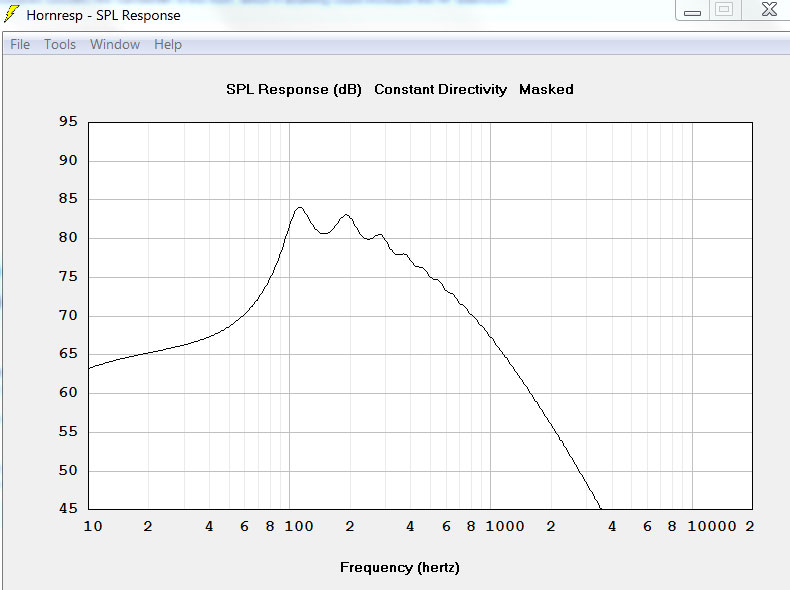This screenshot has height=590, width=790.
Task: Click the 85 dB axis value
Action: [x=68, y=199]
